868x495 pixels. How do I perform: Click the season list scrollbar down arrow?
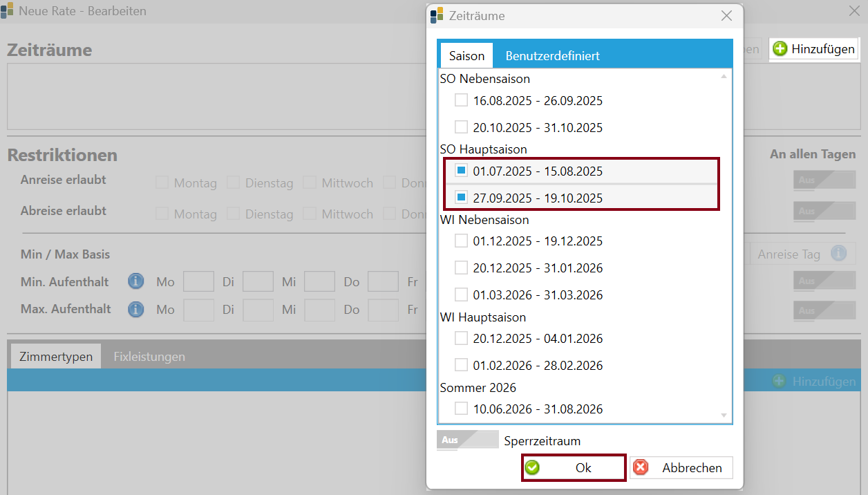coord(724,415)
